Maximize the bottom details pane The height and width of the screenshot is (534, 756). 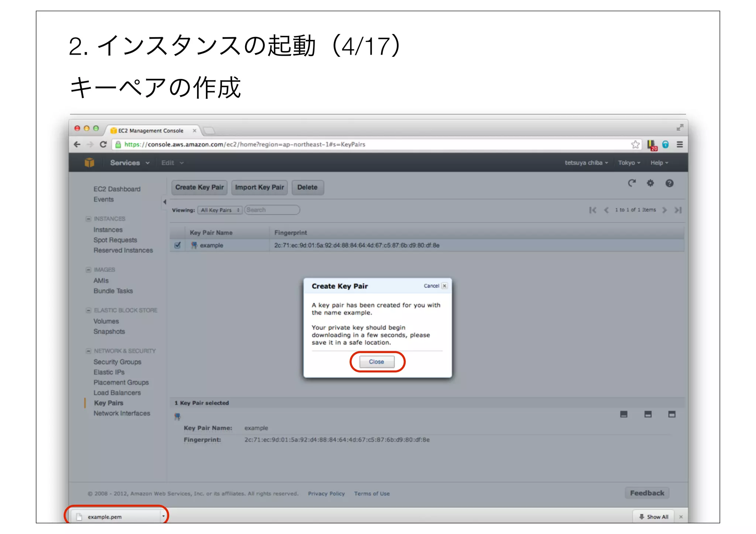pos(671,414)
